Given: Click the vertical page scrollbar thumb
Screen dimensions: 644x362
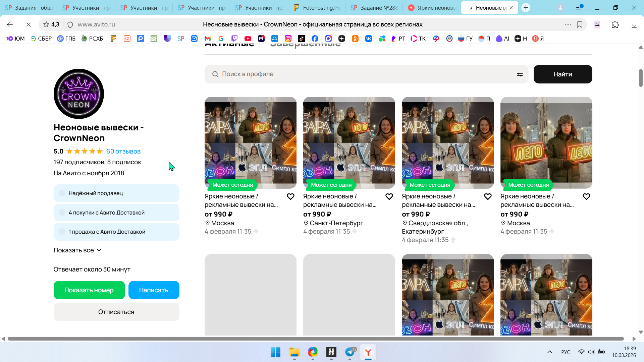Looking at the screenshot, I should coord(641,78).
